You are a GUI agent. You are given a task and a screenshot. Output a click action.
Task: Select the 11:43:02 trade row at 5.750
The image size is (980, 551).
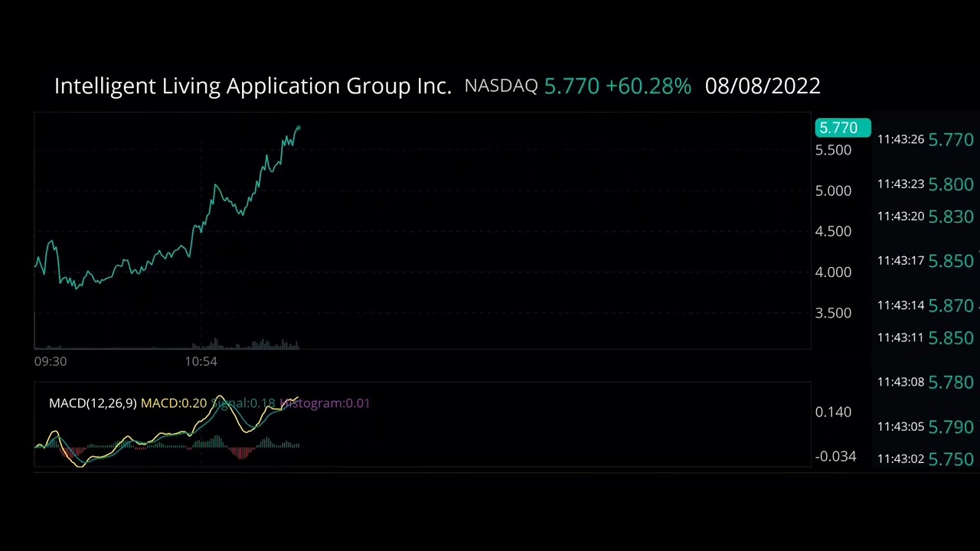(x=926, y=459)
